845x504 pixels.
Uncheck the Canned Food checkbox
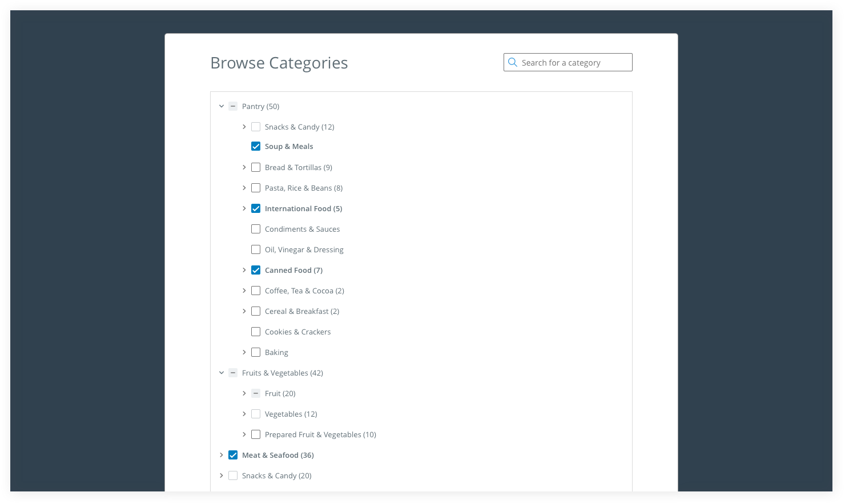(x=256, y=270)
